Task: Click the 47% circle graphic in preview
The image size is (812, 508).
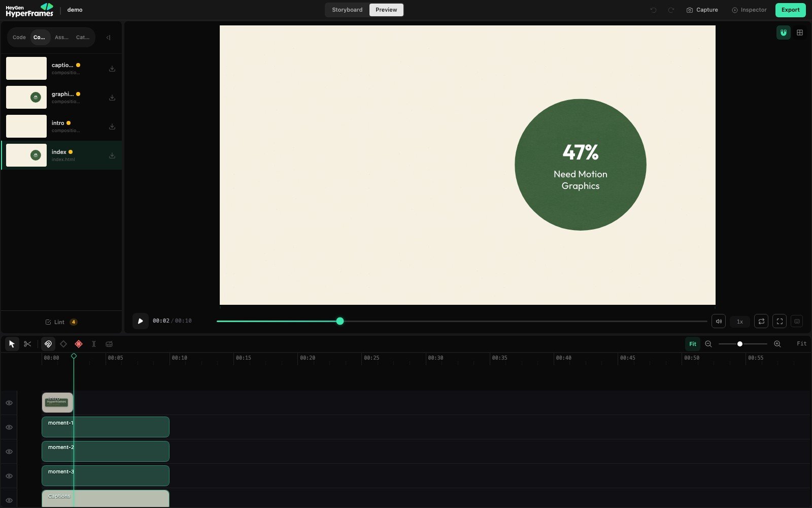Action: pyautogui.click(x=581, y=165)
